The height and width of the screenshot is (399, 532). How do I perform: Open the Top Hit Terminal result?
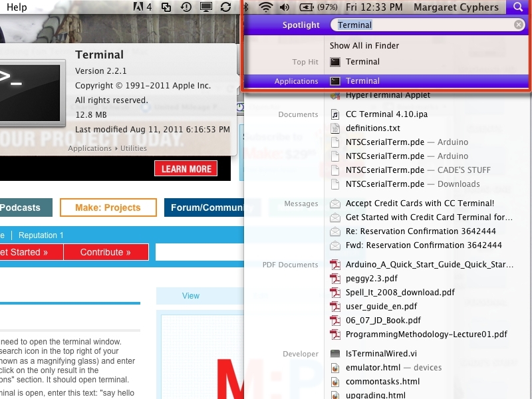coord(362,62)
